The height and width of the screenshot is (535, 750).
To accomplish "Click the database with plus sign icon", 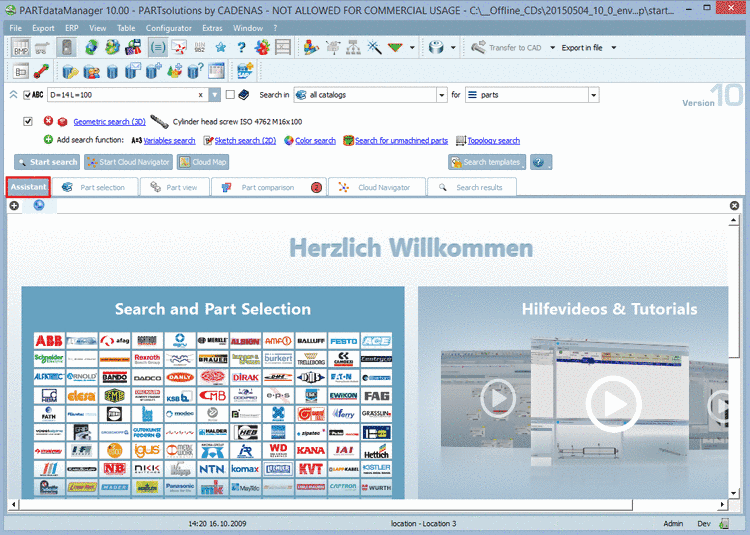I will click(x=154, y=71).
